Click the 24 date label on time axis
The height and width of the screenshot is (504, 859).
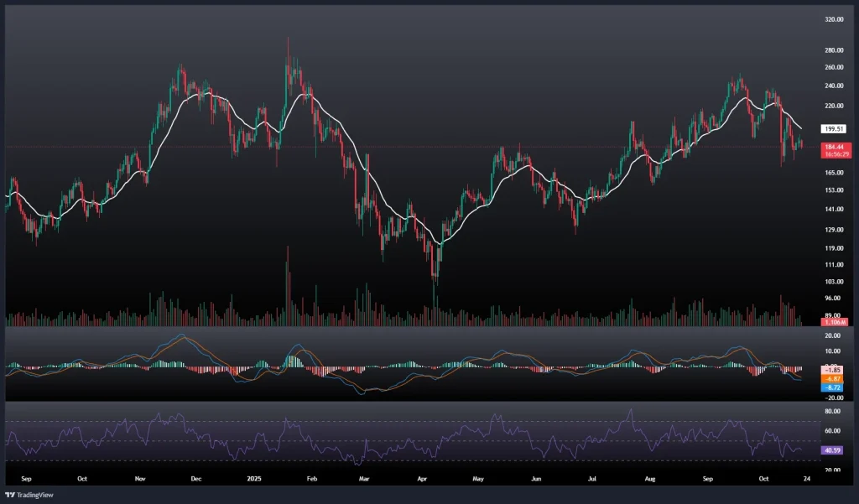point(806,480)
